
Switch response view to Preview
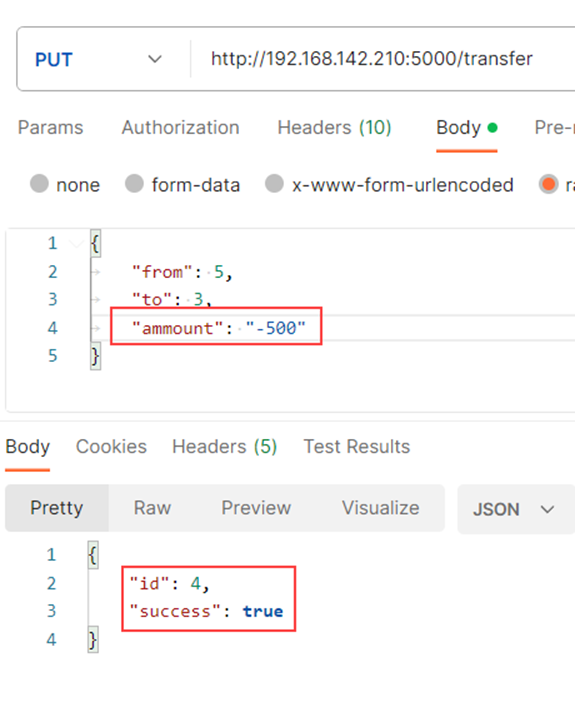click(256, 508)
